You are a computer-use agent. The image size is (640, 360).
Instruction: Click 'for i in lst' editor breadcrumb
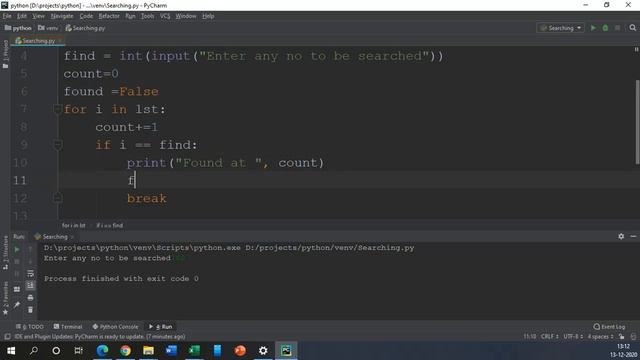point(74,225)
